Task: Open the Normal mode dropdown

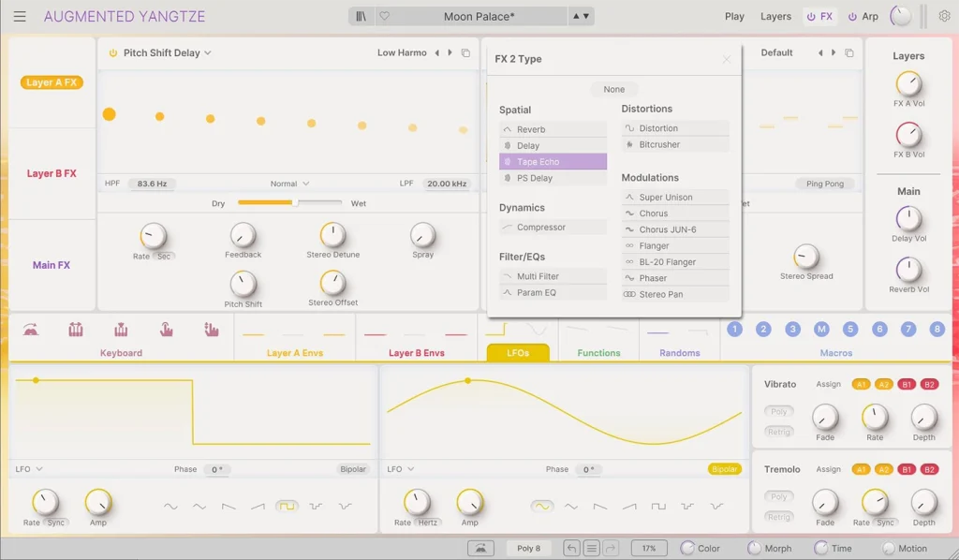Action: point(290,184)
